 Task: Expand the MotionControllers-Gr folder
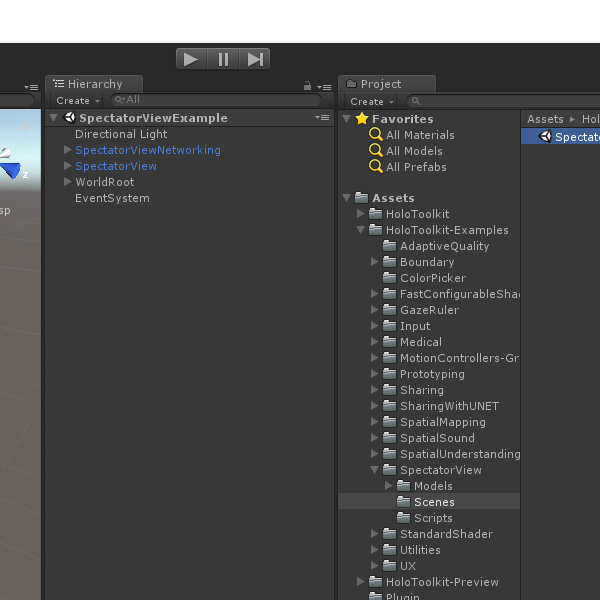click(x=375, y=358)
